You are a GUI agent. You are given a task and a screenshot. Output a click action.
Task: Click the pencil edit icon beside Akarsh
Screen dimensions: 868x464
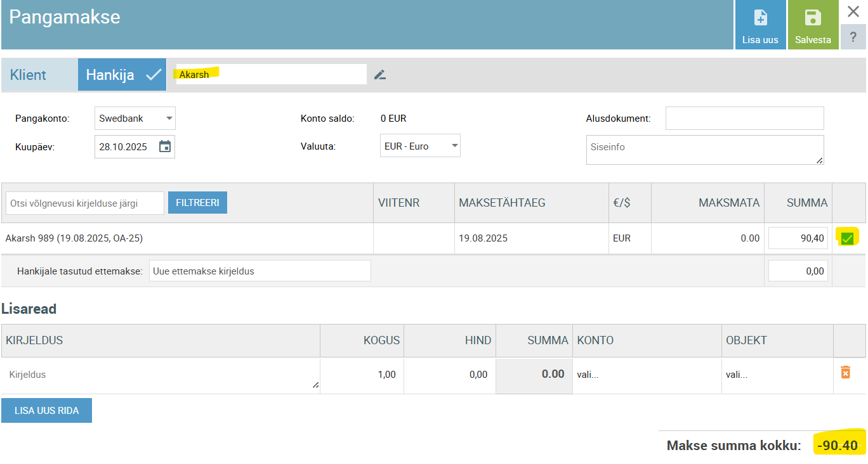tap(379, 75)
